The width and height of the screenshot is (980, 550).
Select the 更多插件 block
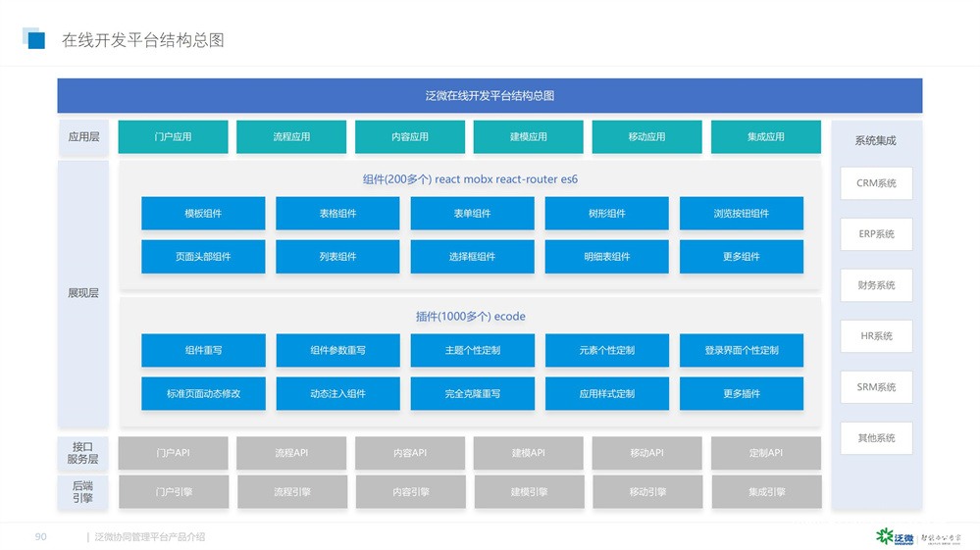(x=742, y=393)
